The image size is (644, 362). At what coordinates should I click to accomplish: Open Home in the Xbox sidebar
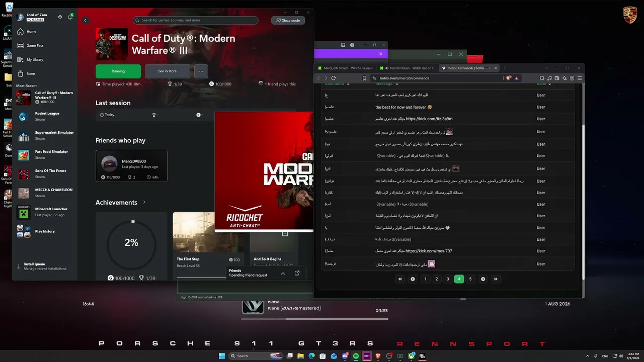pyautogui.click(x=45, y=32)
